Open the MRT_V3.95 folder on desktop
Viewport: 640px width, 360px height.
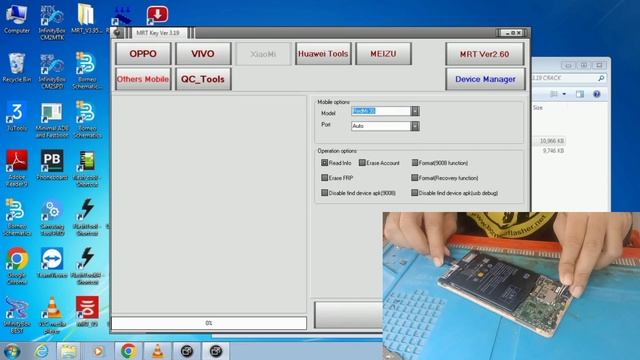pos(86,18)
